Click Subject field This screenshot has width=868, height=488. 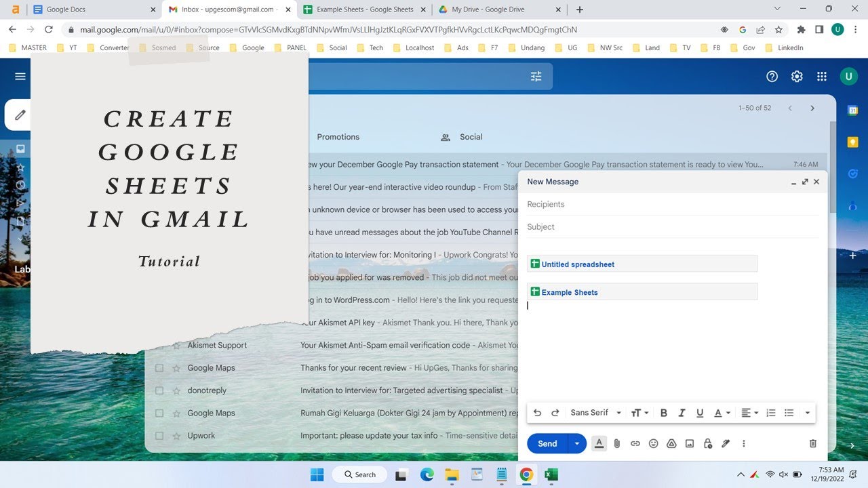click(673, 227)
